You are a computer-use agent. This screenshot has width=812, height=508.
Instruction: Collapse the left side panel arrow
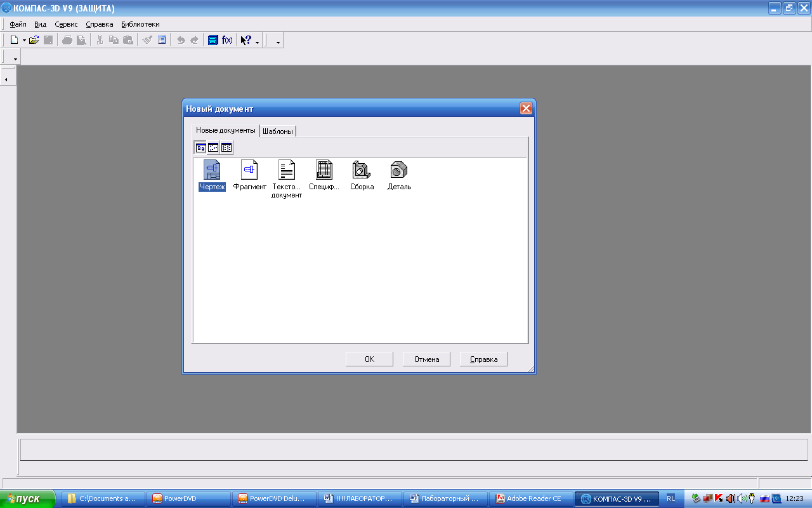click(x=6, y=79)
